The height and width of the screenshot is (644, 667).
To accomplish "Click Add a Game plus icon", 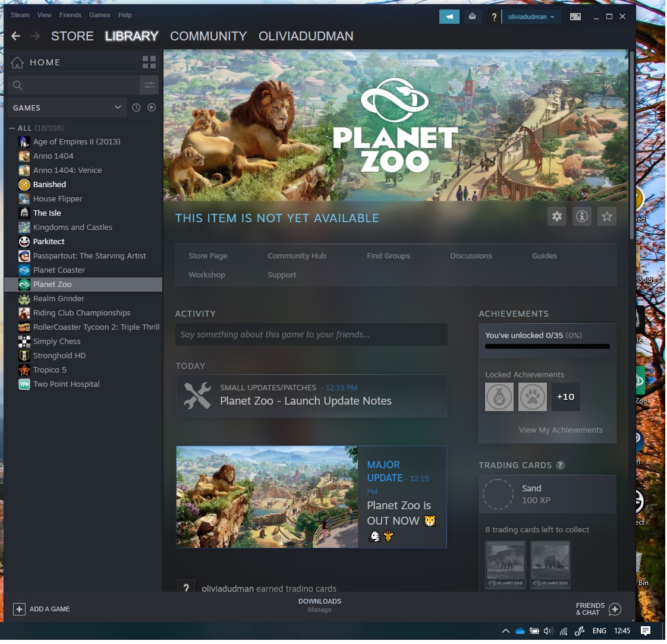I will tap(19, 609).
